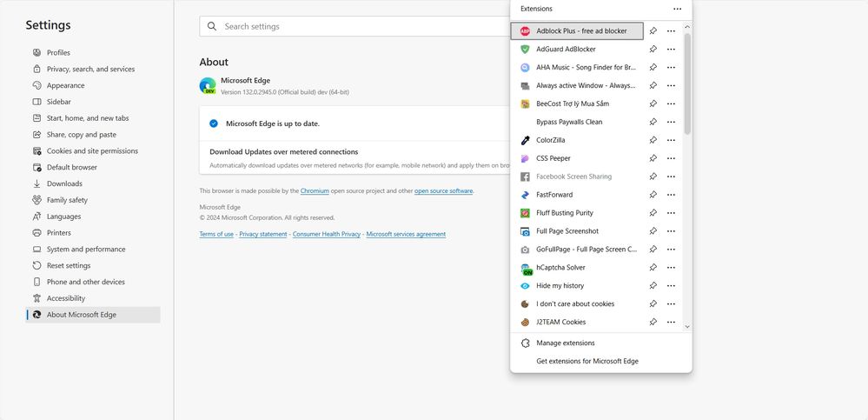Pin the CSS Peeper extension
The width and height of the screenshot is (868, 420).
click(653, 158)
